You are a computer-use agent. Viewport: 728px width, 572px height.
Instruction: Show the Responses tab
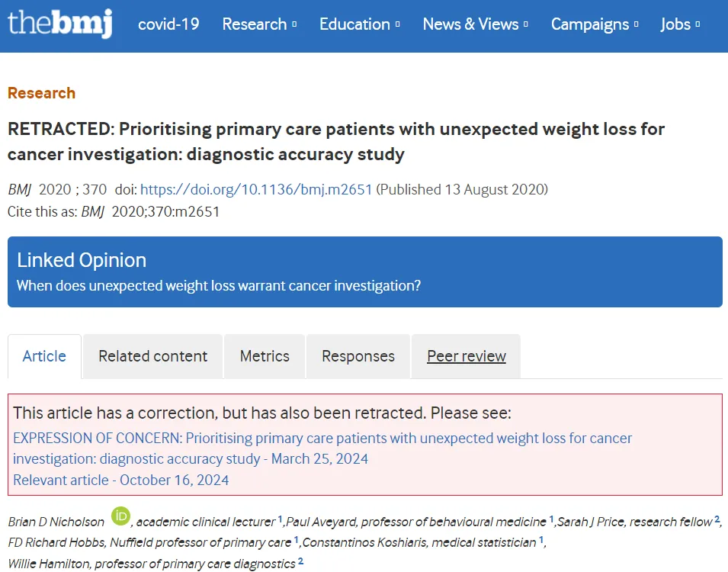click(x=358, y=356)
